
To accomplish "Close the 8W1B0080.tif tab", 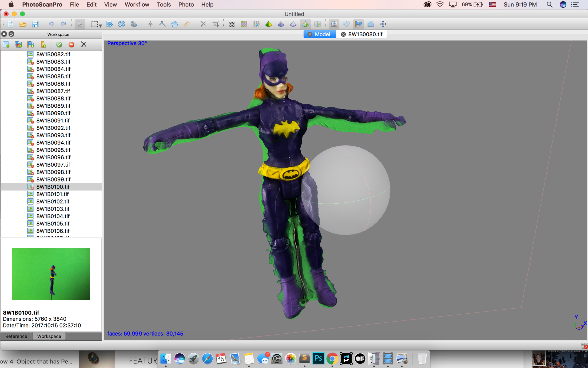I will (343, 34).
